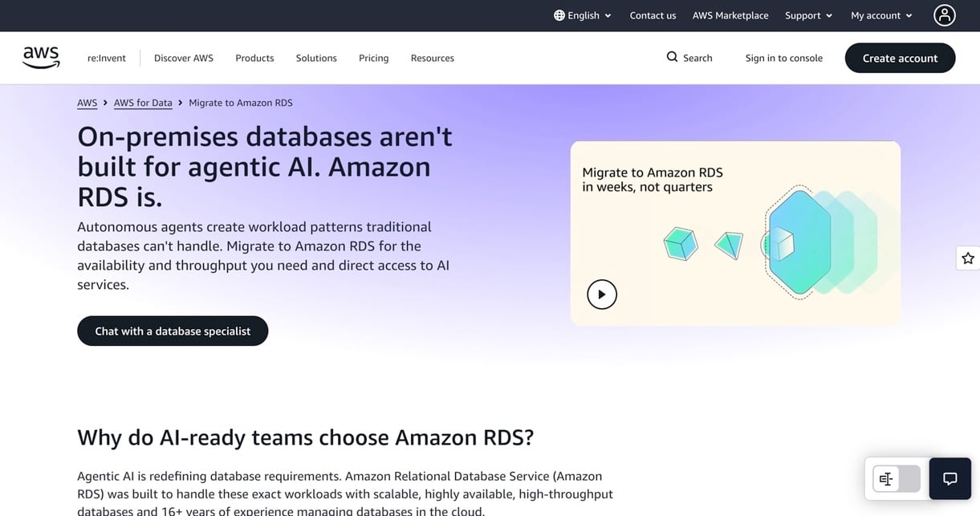The width and height of the screenshot is (980, 516).
Task: Expand the English language dropdown
Action: pos(583,15)
